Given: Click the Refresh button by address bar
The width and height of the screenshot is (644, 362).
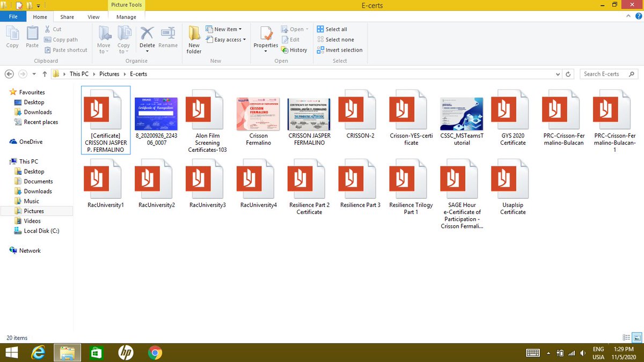Looking at the screenshot, I should [x=569, y=74].
